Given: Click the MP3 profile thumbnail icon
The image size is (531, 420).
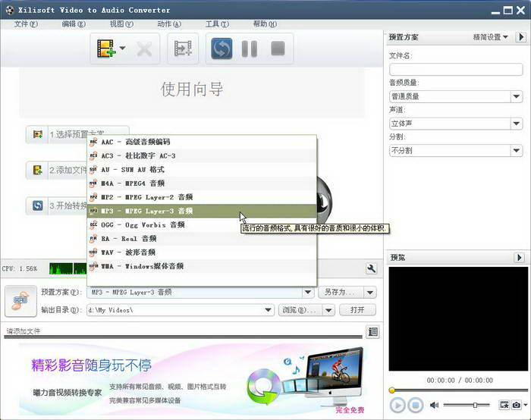Looking at the screenshot, I should pyautogui.click(x=20, y=301).
